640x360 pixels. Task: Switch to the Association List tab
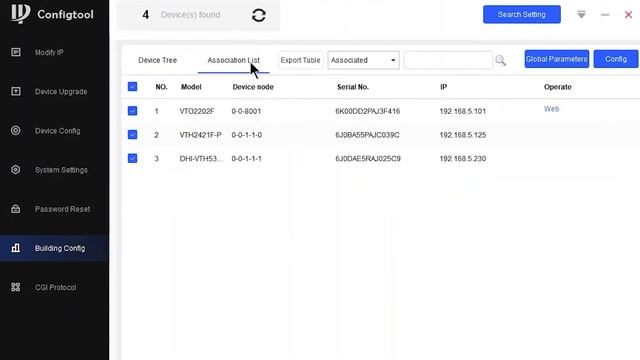click(233, 60)
